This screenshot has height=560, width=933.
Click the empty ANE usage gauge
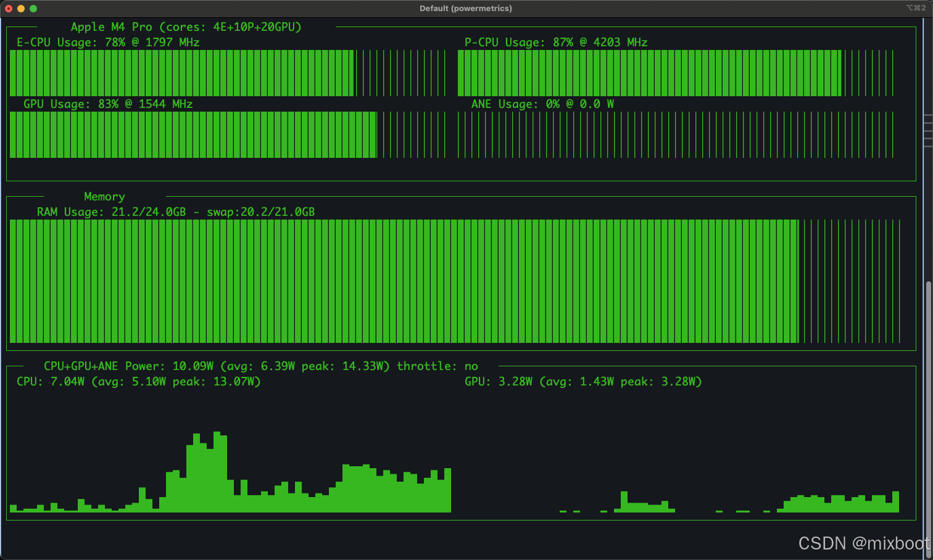[676, 134]
